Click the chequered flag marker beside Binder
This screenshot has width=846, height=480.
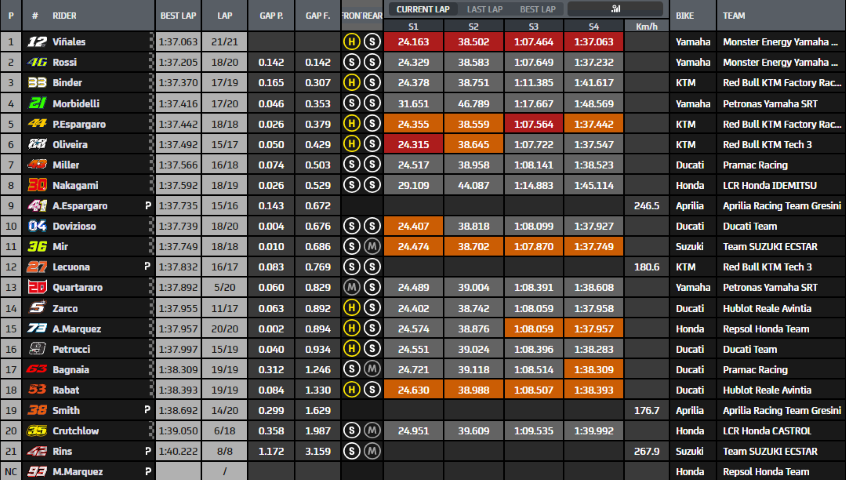[x=151, y=83]
